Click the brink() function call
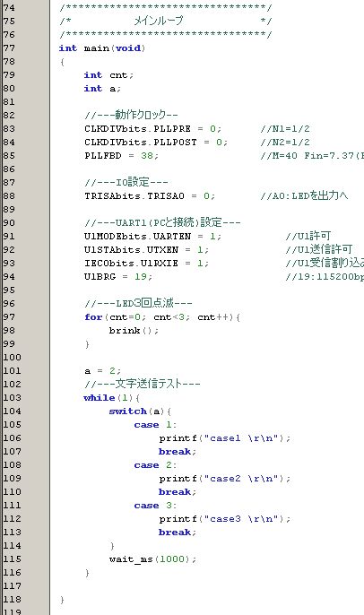The height and width of the screenshot is (615, 364). click(134, 331)
